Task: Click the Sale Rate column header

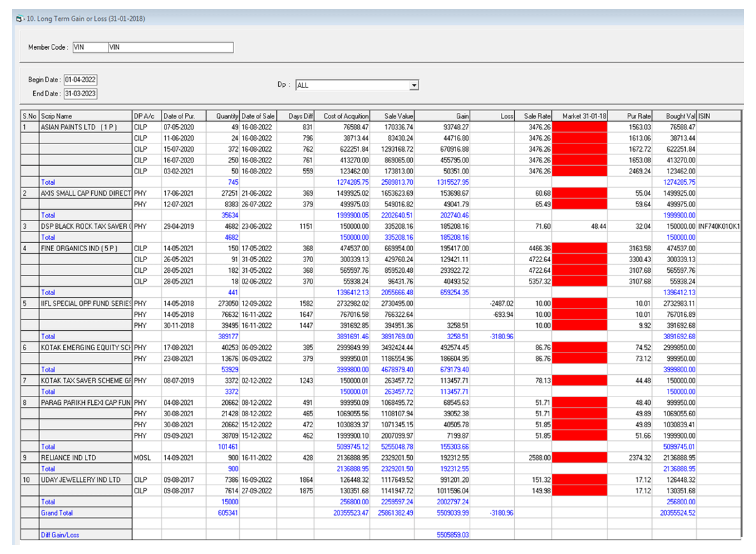Action: pos(533,116)
